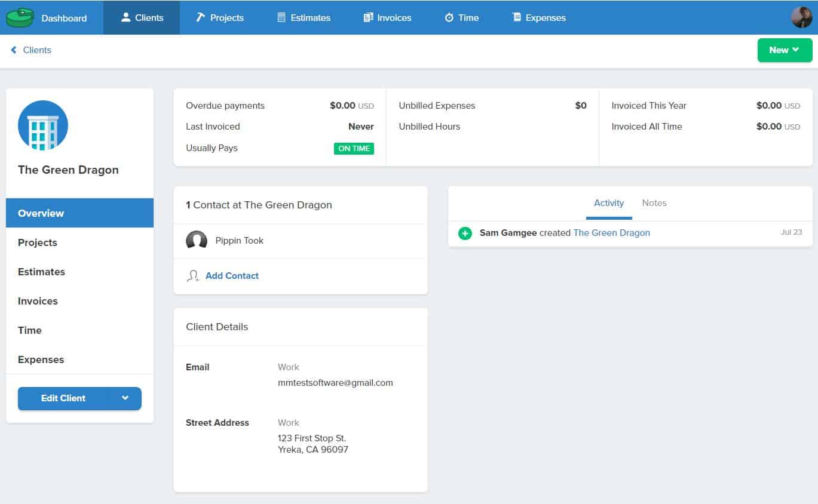The width and height of the screenshot is (818, 504).
Task: Select Invoices in the client sidebar
Action: 79,301
